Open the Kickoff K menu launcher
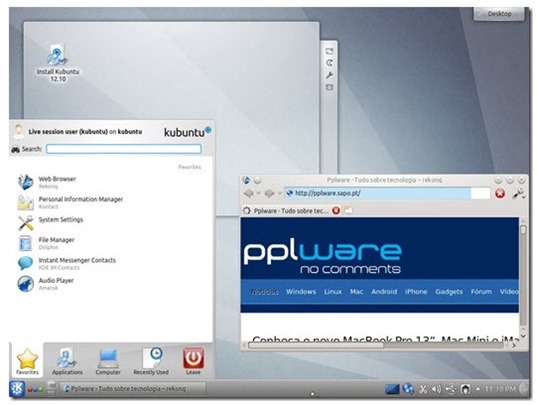Viewport: 537px width, 405px height. (x=17, y=389)
